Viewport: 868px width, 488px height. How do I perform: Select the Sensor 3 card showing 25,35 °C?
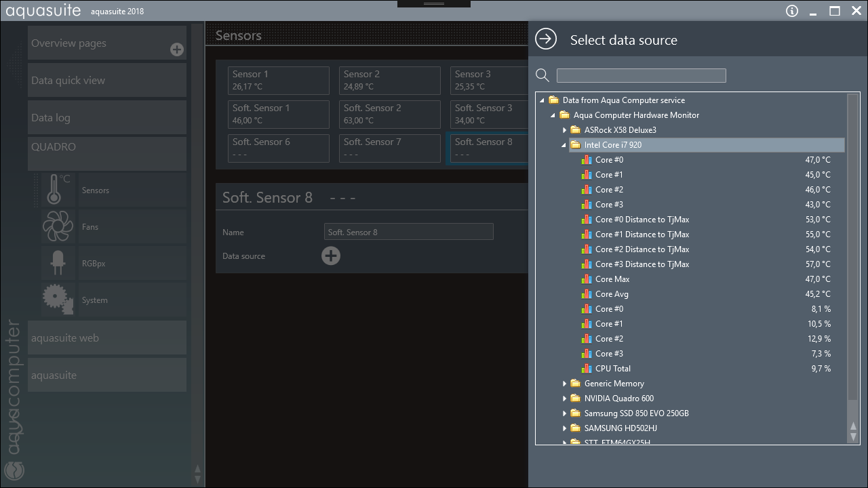click(489, 81)
